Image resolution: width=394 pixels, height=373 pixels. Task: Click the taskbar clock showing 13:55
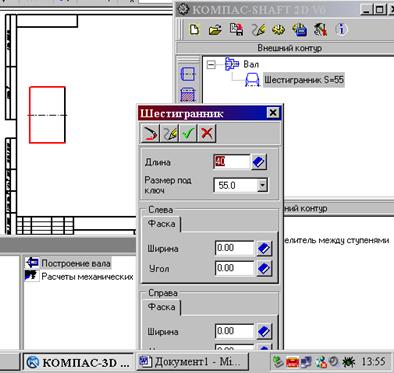click(x=373, y=362)
